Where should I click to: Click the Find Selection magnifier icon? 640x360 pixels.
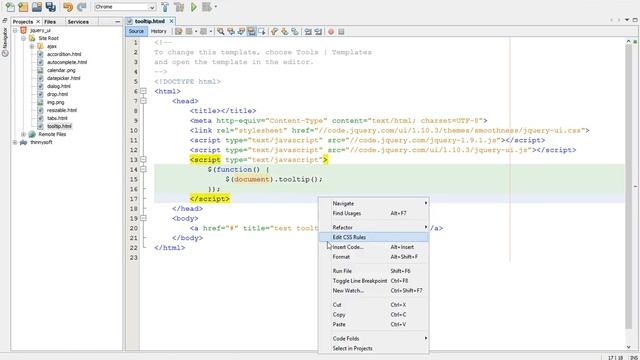(x=220, y=31)
